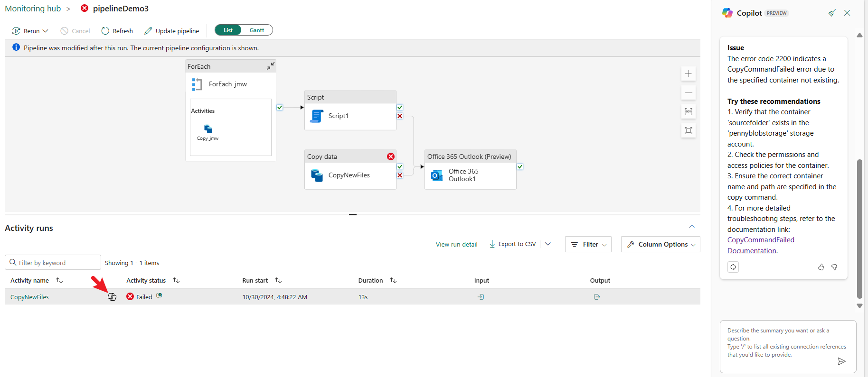Send the Copilot message
This screenshot has width=868, height=377.
pos(842,361)
